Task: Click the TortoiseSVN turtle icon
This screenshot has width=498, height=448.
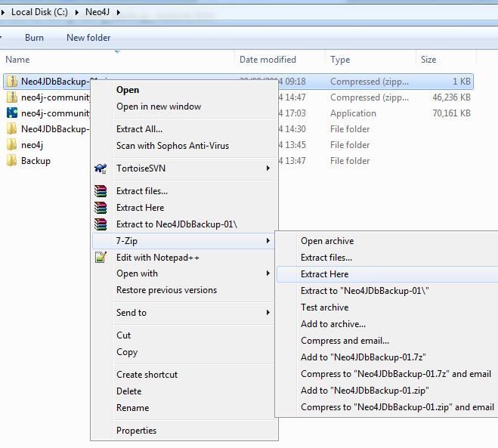Action: [x=101, y=168]
